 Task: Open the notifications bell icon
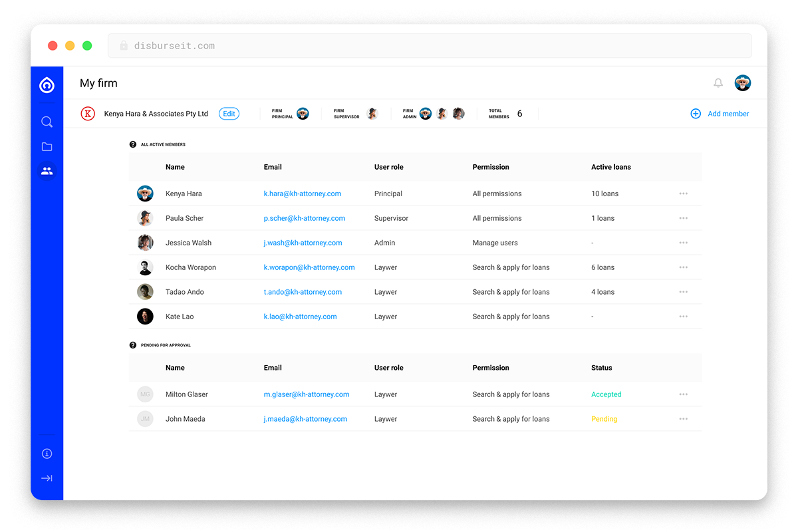pyautogui.click(x=718, y=83)
